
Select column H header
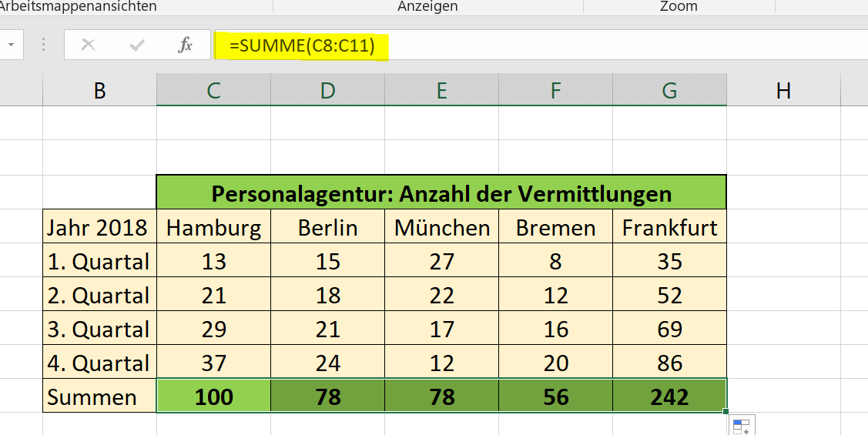[x=784, y=89]
